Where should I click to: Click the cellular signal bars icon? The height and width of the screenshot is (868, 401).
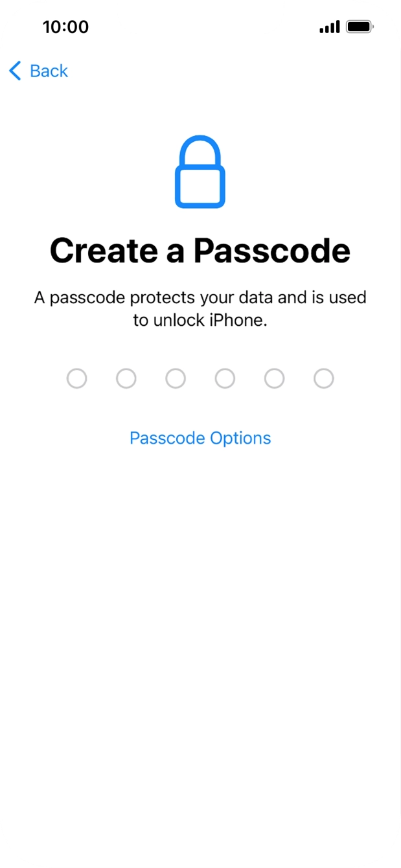(x=329, y=26)
